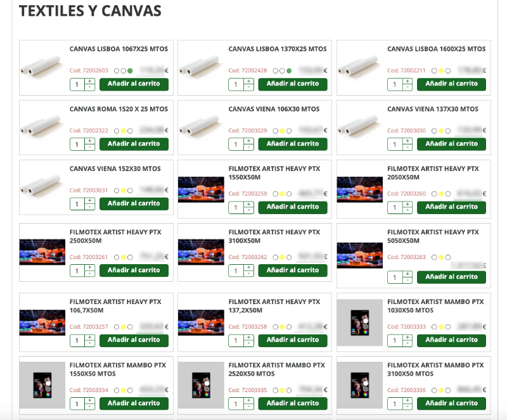Add Canvas Lisboa 1600x25 MTOS to cart

[452, 84]
